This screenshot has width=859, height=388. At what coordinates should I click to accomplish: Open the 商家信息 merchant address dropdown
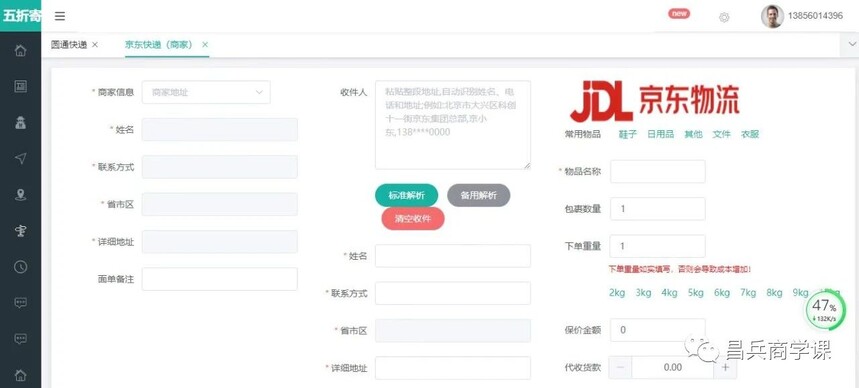[x=206, y=92]
